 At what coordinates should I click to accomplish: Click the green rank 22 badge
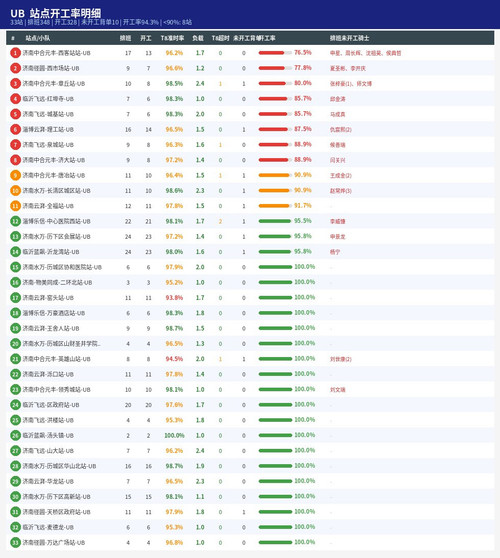[x=15, y=374]
